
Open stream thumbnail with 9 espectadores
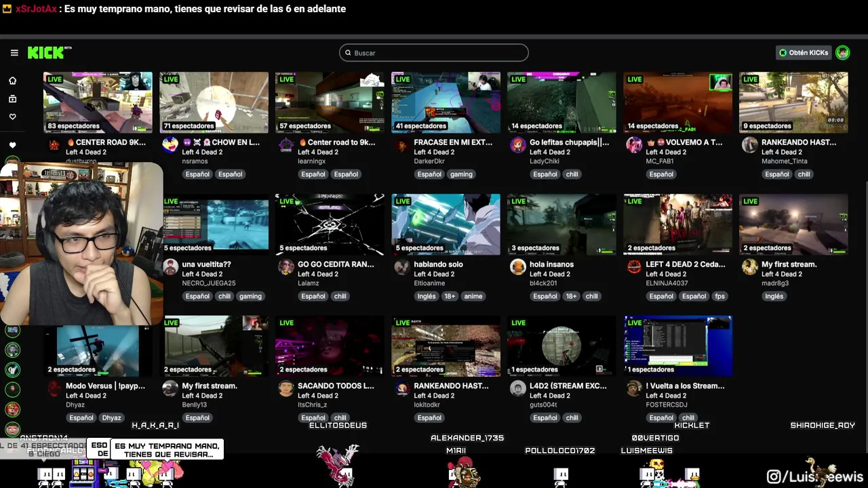pyautogui.click(x=793, y=102)
